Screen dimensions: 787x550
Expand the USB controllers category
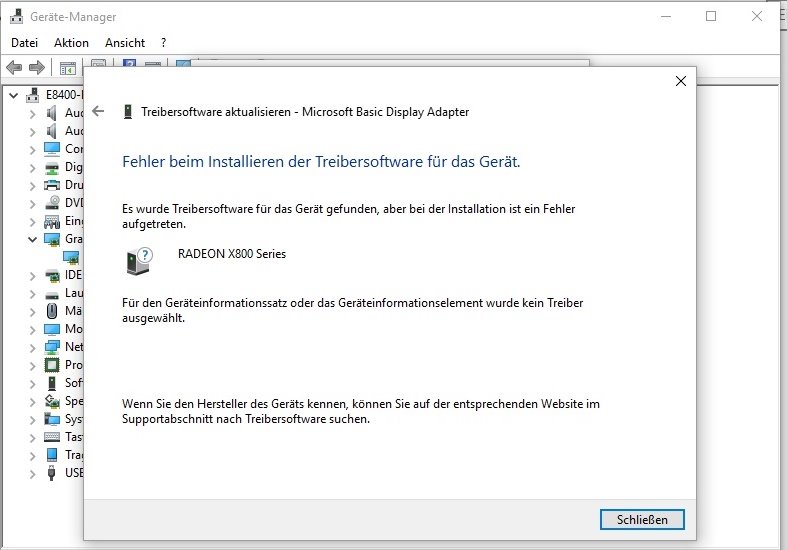pyautogui.click(x=33, y=475)
